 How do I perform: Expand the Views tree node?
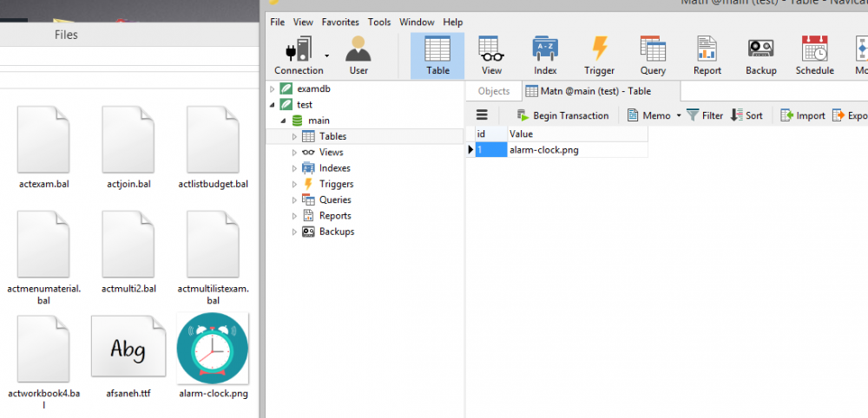pos(295,153)
